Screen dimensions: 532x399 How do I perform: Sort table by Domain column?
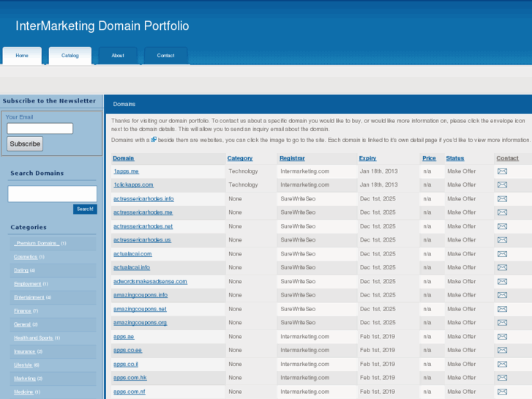tap(124, 158)
